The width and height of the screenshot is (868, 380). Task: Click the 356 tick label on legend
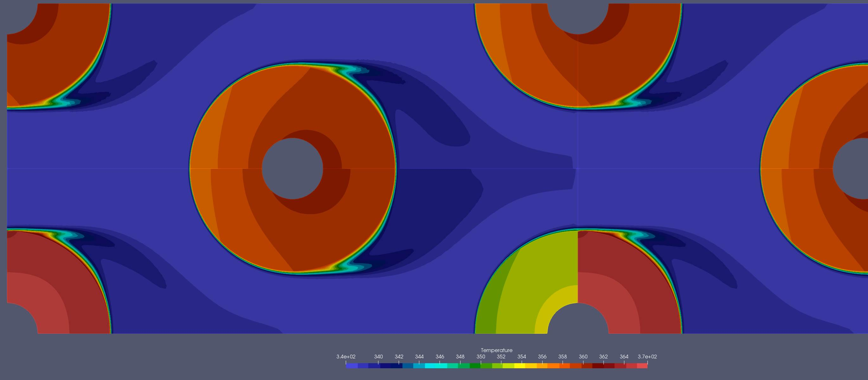(542, 357)
